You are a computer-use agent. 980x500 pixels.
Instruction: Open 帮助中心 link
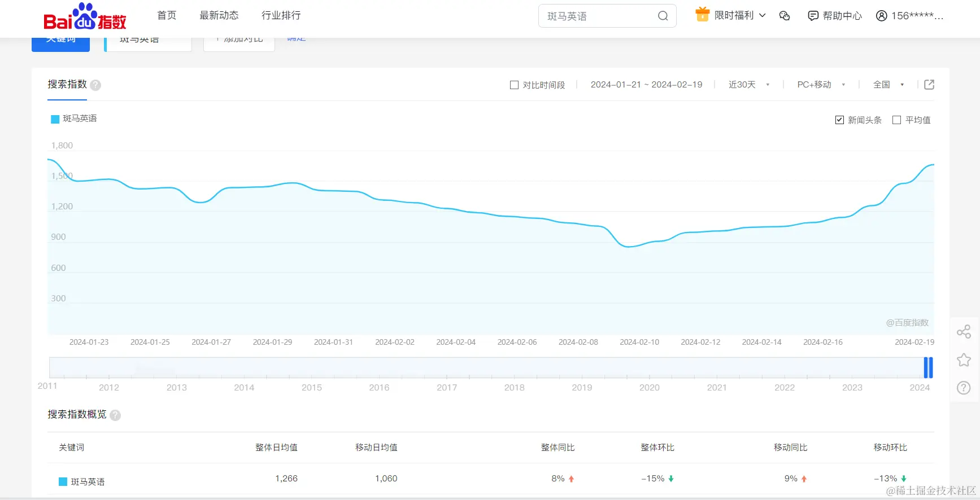click(x=842, y=16)
